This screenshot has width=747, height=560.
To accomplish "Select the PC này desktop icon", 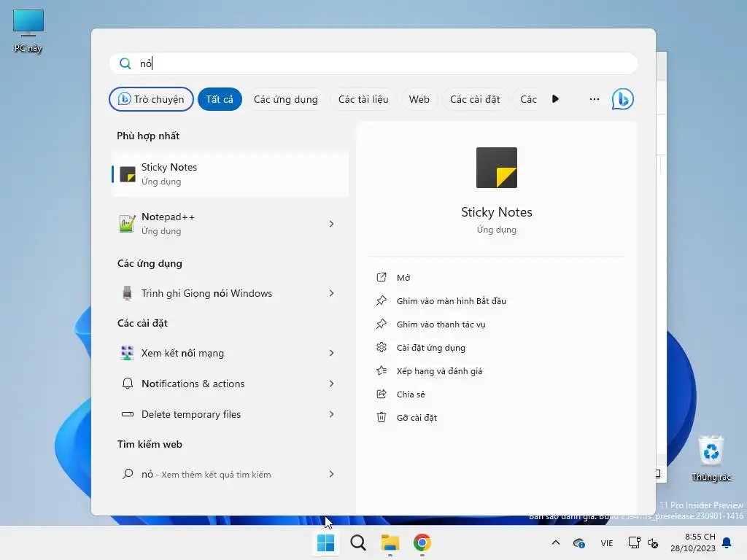I will (x=28, y=31).
